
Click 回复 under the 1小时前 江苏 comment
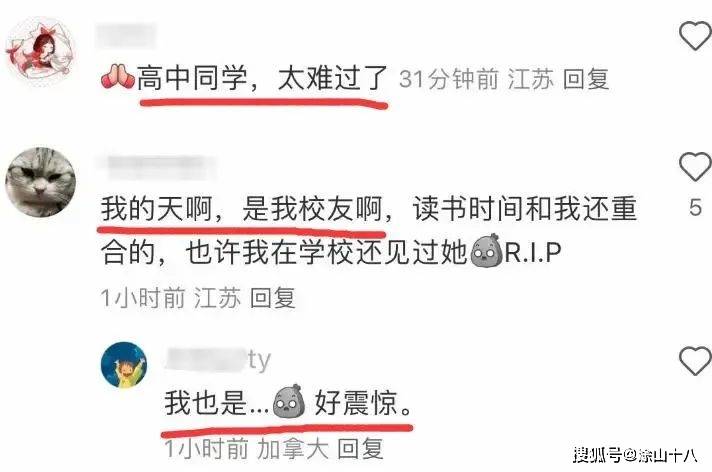(273, 298)
